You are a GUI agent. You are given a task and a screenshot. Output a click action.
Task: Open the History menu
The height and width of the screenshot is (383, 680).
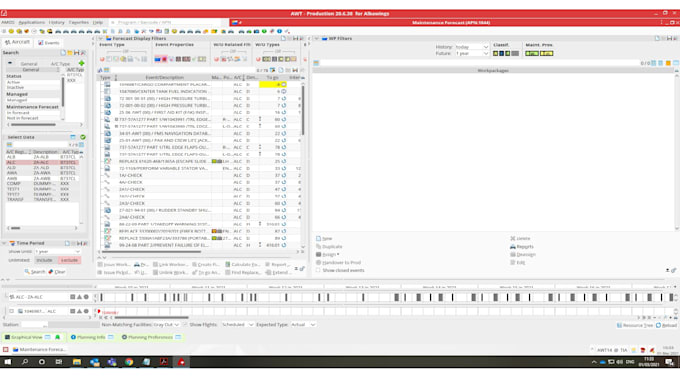coord(56,22)
